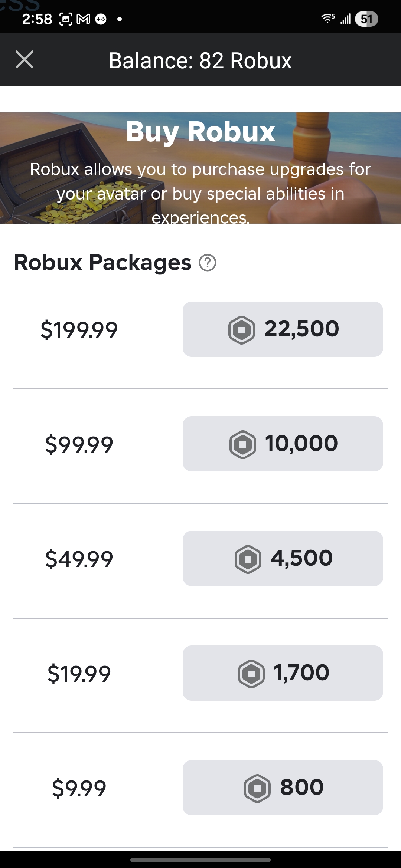Tap the Robux coin icon beside 4,500
The image size is (401, 868).
tap(248, 559)
